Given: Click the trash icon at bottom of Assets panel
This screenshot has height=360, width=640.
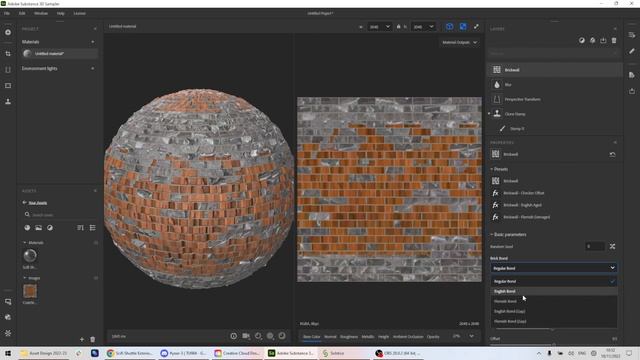Looking at the screenshot, I should pyautogui.click(x=93, y=339).
